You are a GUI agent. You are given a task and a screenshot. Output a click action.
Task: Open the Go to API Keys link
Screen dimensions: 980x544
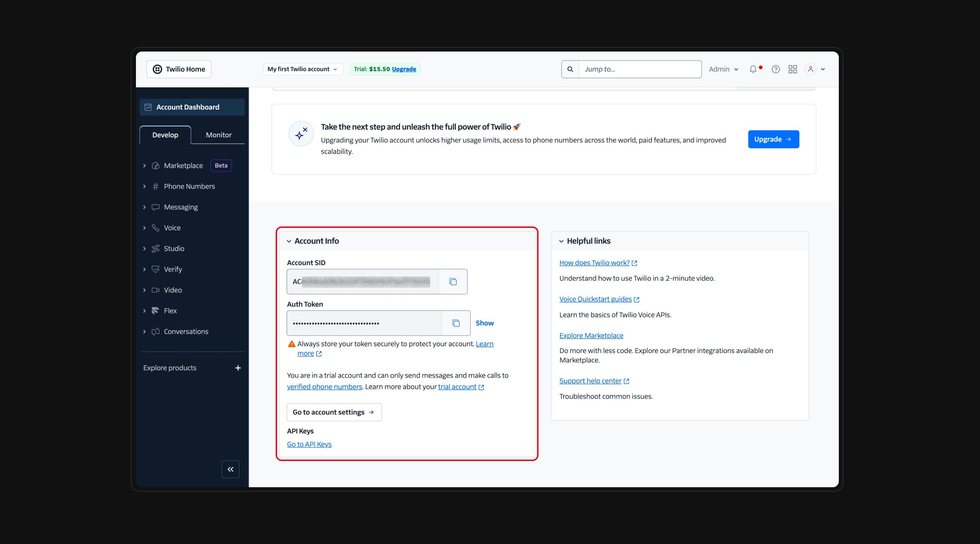pos(309,444)
